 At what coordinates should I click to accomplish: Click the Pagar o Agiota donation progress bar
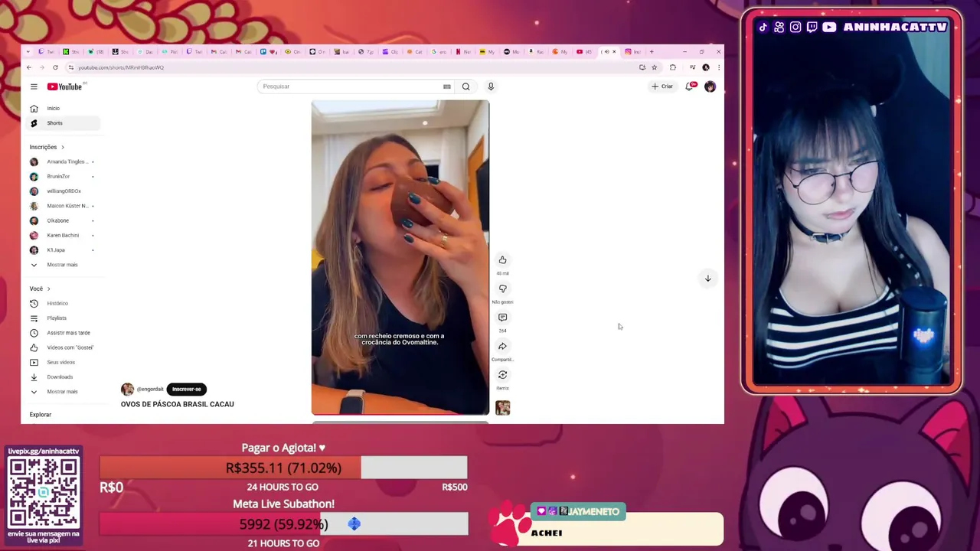283,468
